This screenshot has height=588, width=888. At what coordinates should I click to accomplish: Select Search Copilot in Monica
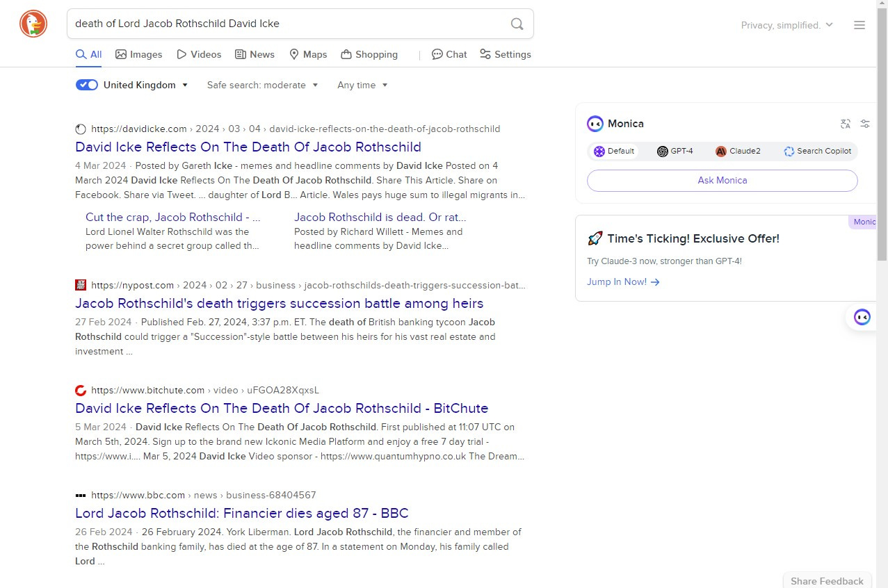tap(818, 151)
